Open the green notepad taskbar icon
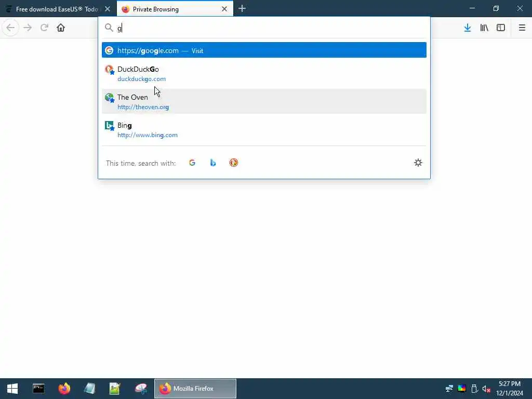 [115, 389]
